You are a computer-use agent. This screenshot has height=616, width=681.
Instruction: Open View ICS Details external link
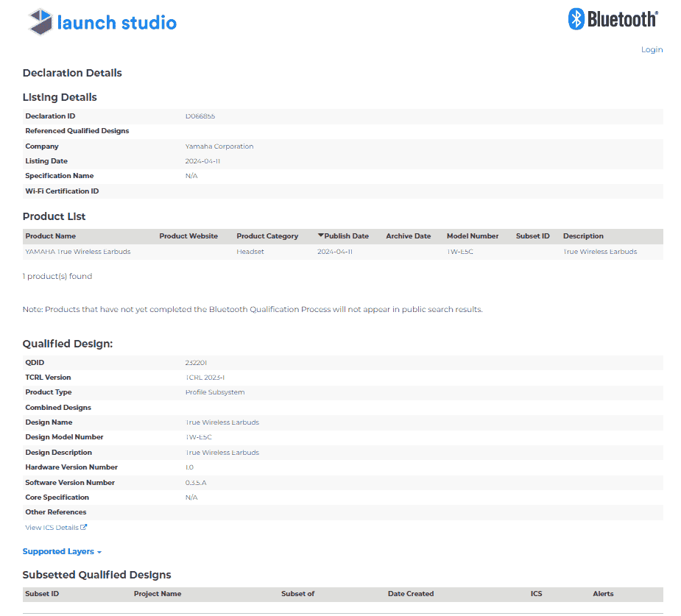click(56, 528)
